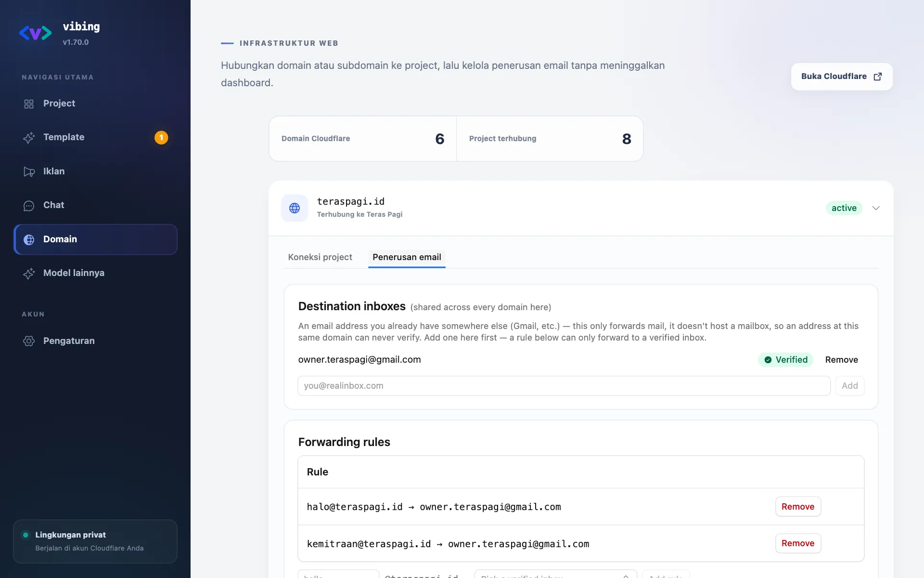Select the Penerusan email tab
This screenshot has height=578, width=924.
[407, 257]
